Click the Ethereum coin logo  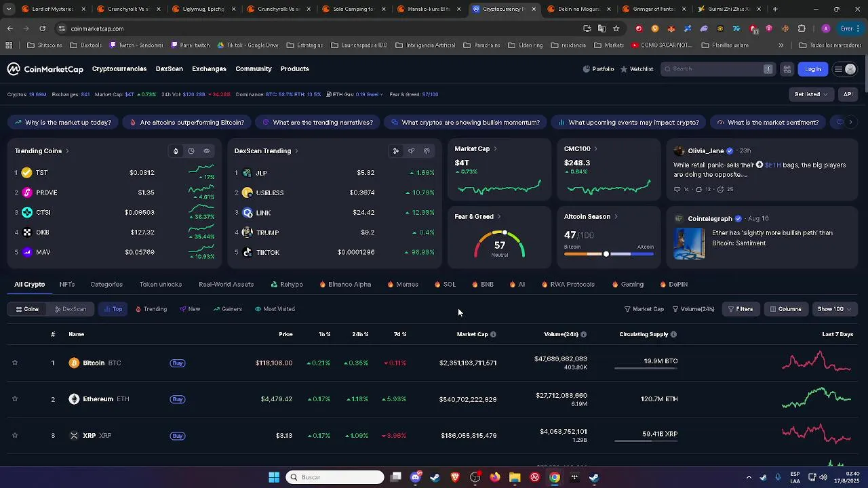74,399
